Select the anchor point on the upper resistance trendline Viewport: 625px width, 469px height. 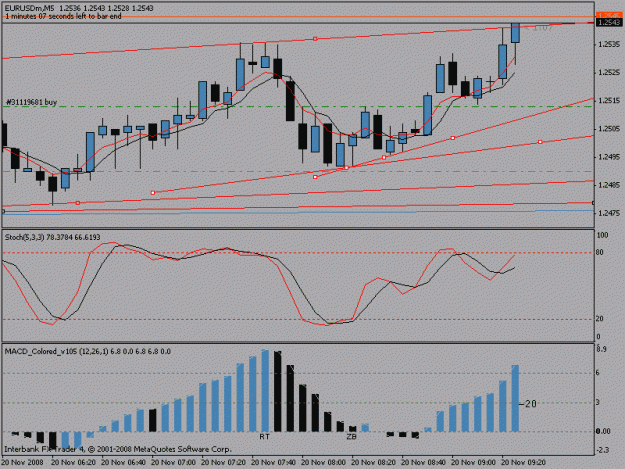tap(315, 39)
